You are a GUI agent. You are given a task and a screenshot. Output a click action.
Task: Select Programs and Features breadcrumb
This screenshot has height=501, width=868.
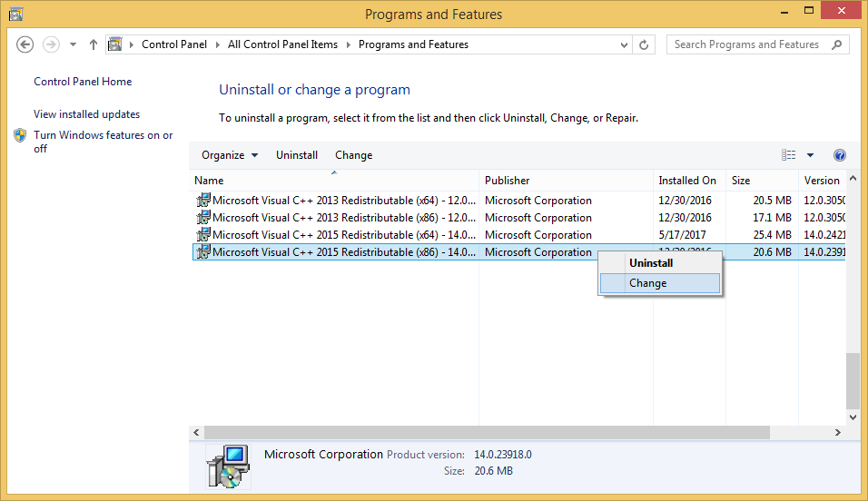pyautogui.click(x=413, y=44)
